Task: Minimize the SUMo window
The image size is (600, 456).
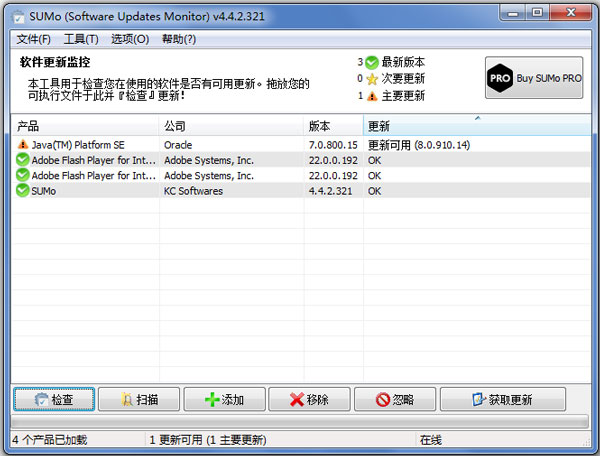Action: [x=513, y=13]
